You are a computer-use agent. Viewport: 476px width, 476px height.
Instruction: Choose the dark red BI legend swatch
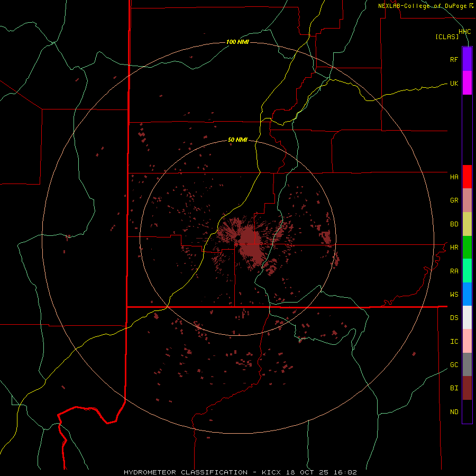pos(467,388)
